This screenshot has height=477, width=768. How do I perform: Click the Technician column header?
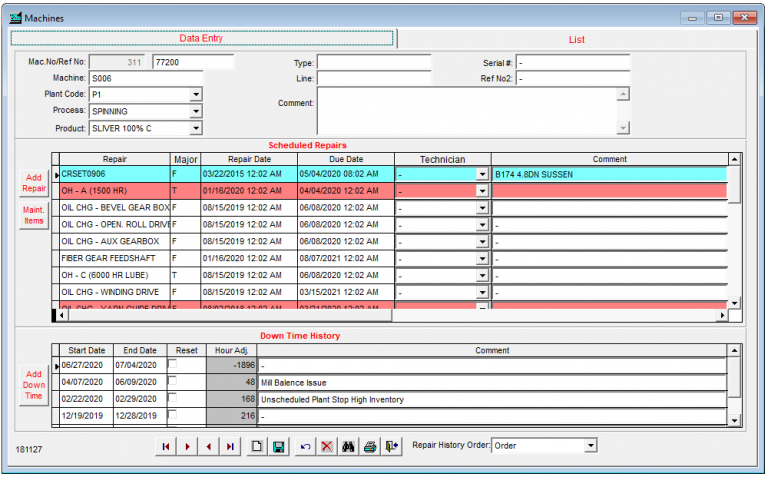coord(443,159)
